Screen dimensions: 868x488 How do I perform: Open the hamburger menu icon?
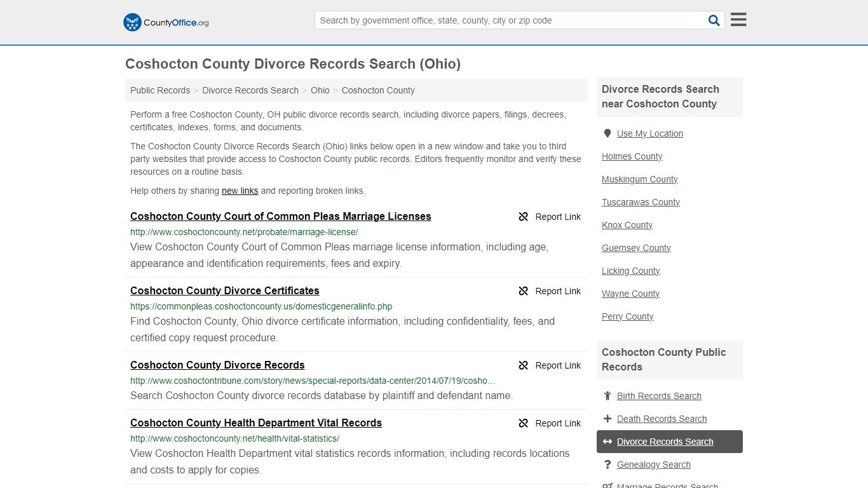coord(738,20)
